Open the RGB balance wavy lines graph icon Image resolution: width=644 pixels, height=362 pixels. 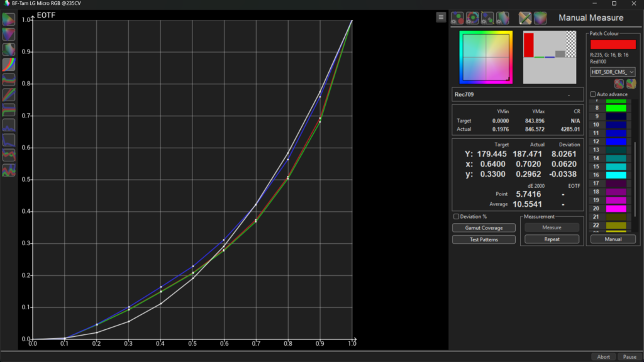pyautogui.click(x=9, y=80)
